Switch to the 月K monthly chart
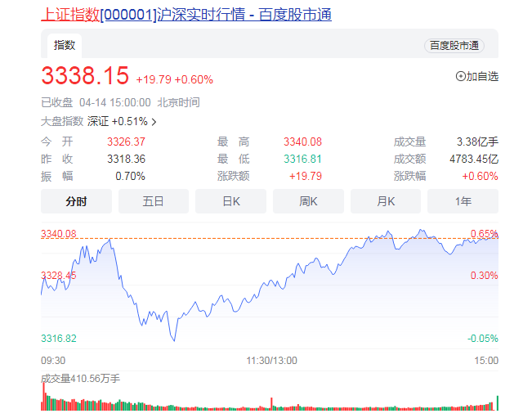532x418 pixels. coord(386,201)
